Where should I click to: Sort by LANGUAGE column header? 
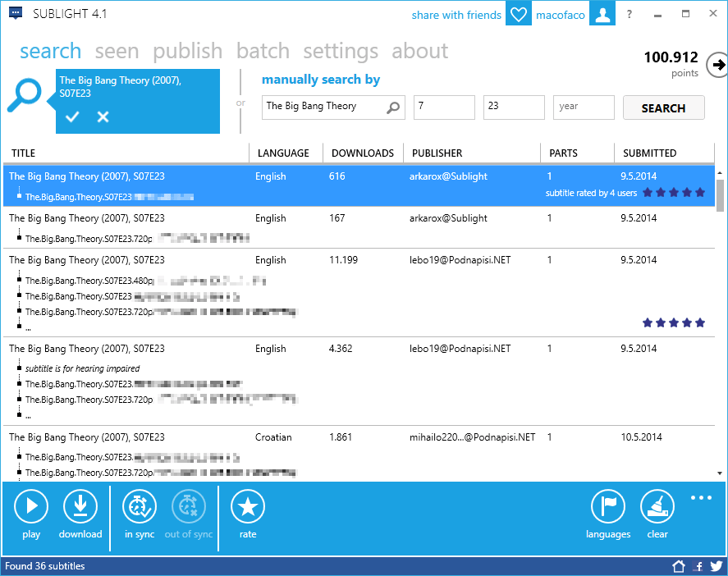click(x=286, y=153)
